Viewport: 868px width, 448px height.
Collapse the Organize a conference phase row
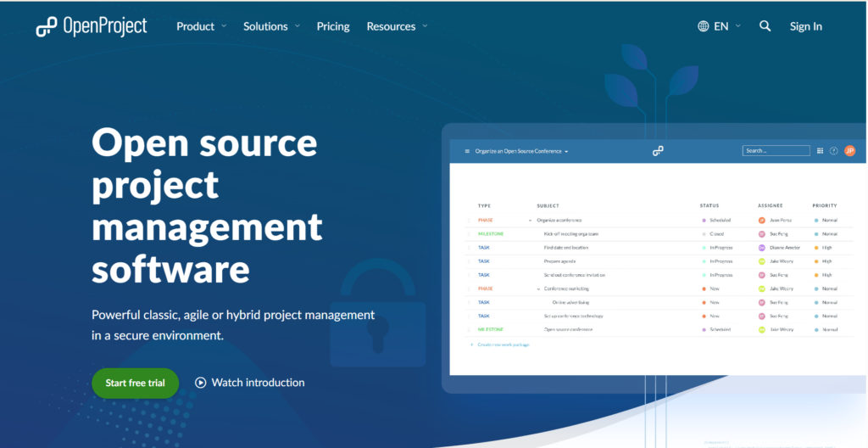click(531, 220)
